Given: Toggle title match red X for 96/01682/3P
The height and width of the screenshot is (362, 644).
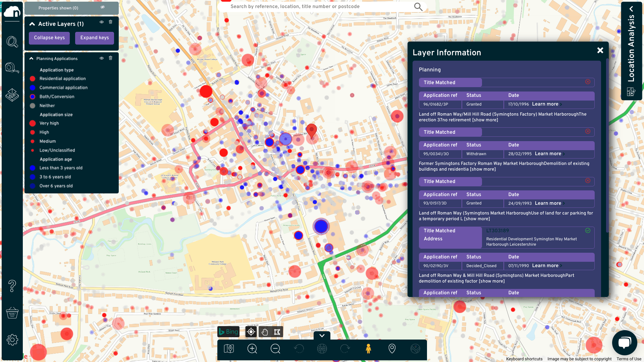Looking at the screenshot, I should tap(588, 82).
